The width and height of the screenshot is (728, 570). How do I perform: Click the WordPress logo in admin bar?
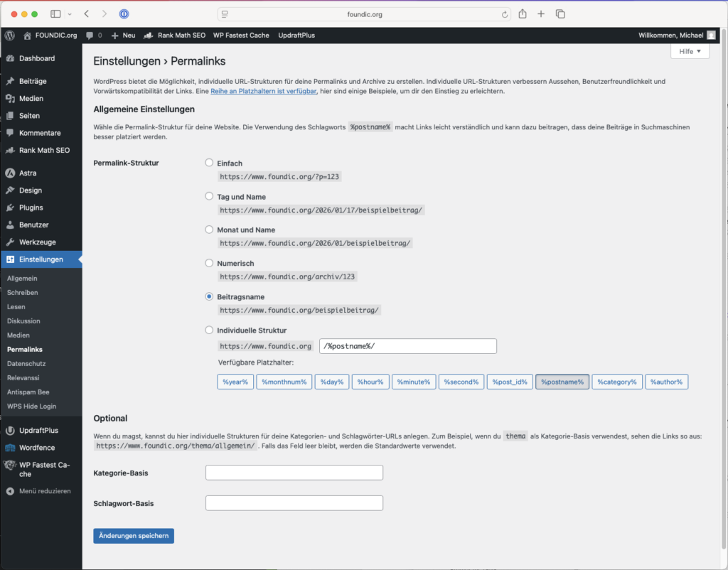[9, 35]
